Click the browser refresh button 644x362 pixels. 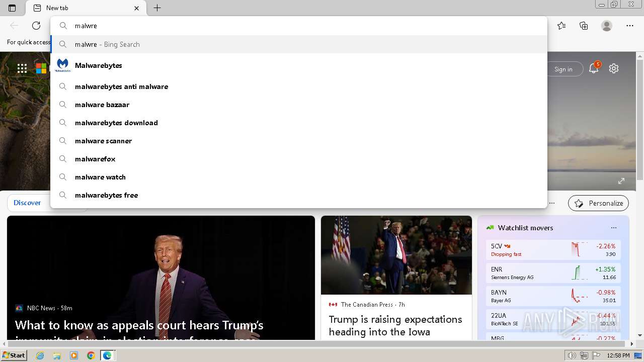(36, 26)
